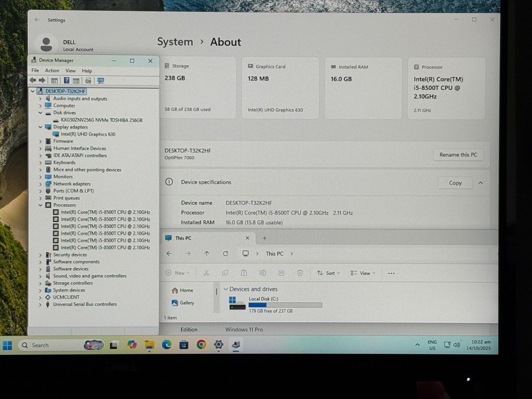This screenshot has height=399, width=532.
Task: Click Update driver software toolbar icon
Action: 88,80
